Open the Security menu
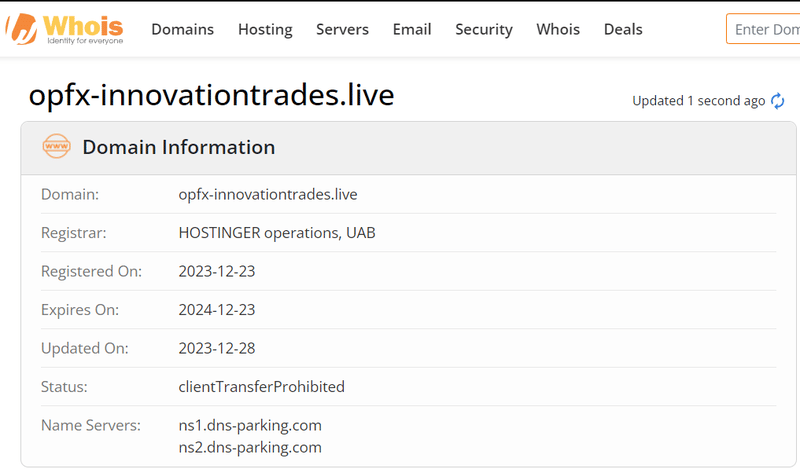The height and width of the screenshot is (469, 800). (484, 30)
